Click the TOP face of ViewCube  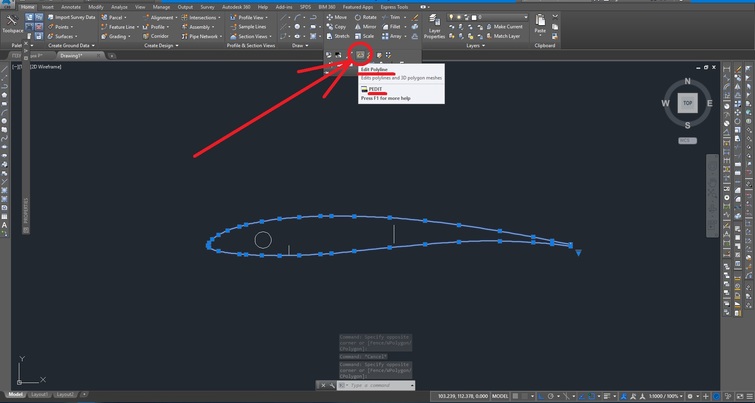[686, 103]
